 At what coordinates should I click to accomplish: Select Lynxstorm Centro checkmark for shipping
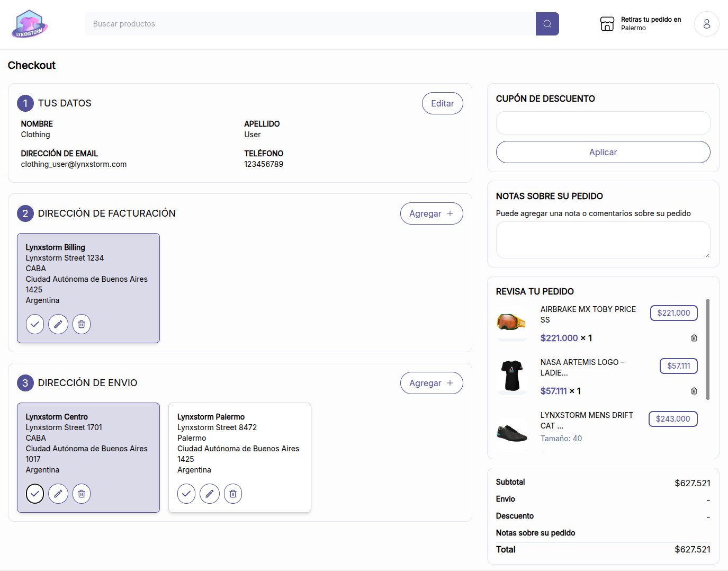click(35, 494)
